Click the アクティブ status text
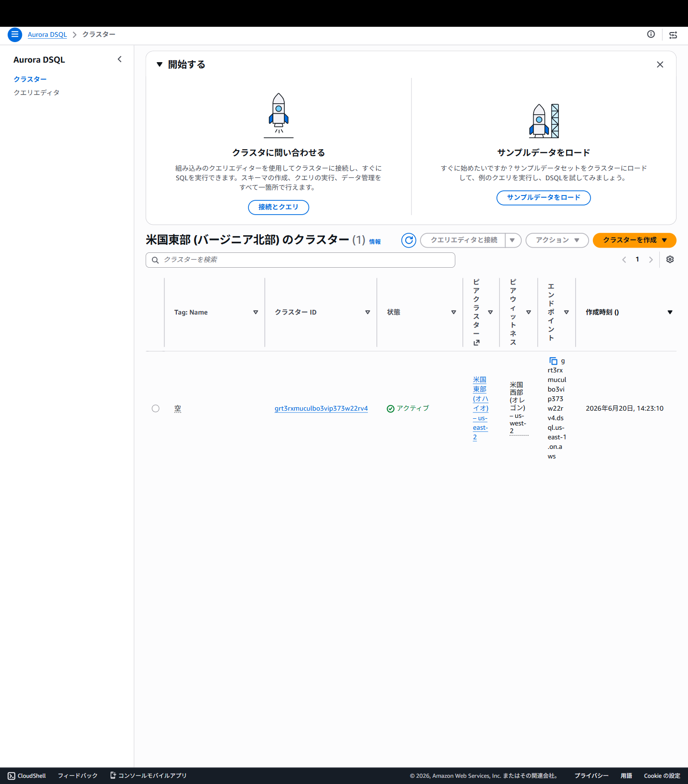The height and width of the screenshot is (784, 688). (x=413, y=408)
